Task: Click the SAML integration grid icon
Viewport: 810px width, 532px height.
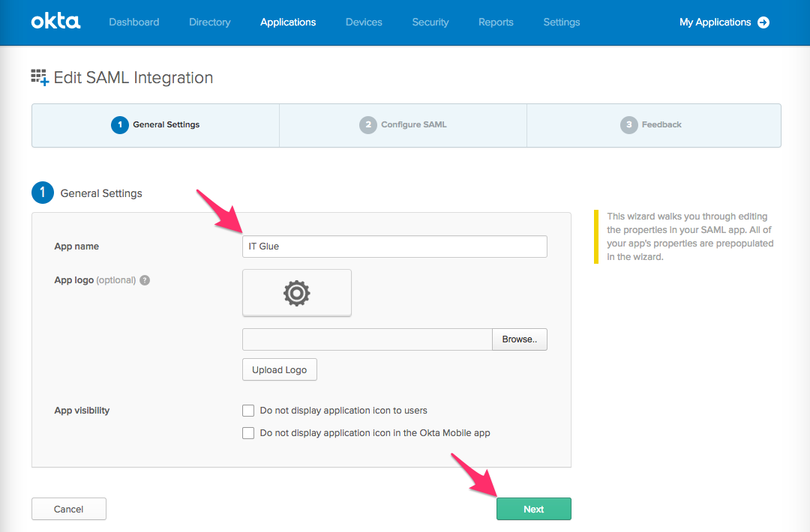Action: coord(39,76)
